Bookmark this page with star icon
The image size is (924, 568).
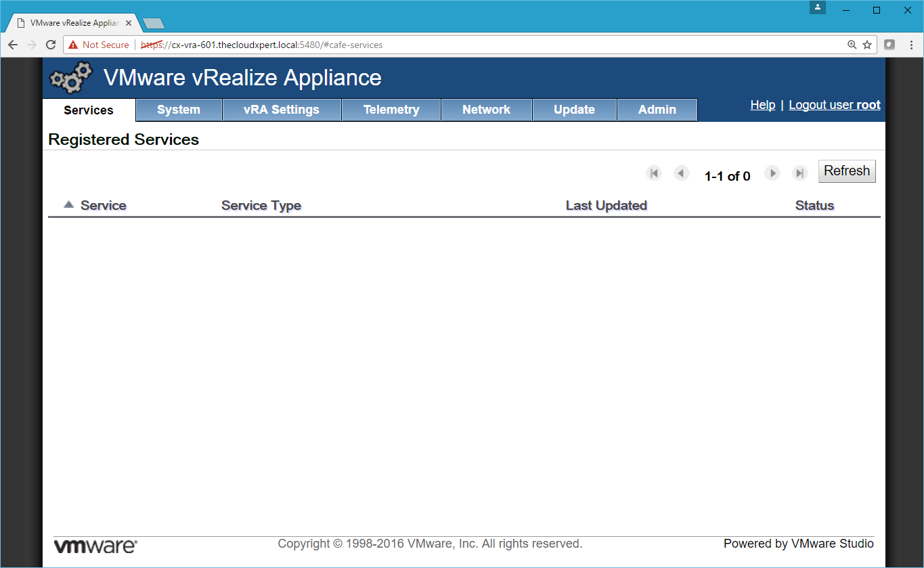[867, 45]
